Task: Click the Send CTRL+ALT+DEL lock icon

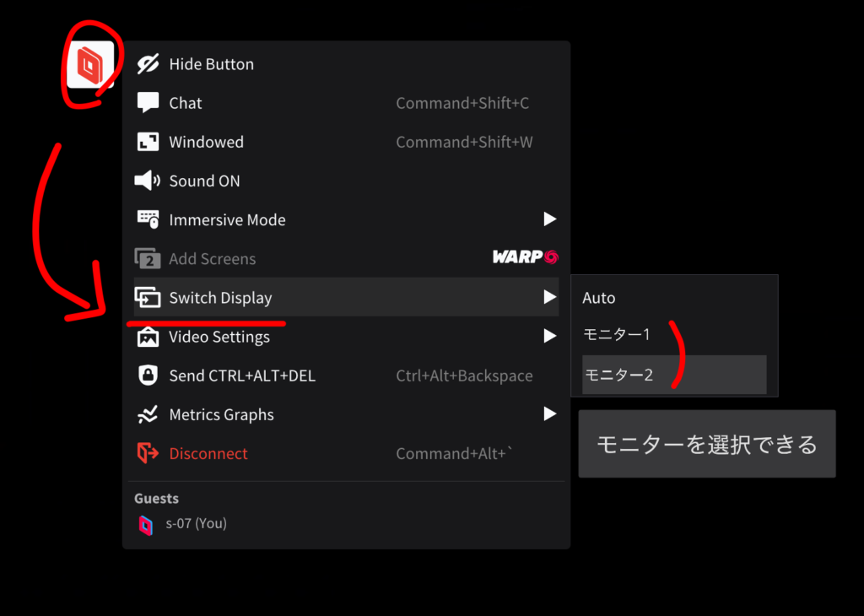Action: pos(148,376)
